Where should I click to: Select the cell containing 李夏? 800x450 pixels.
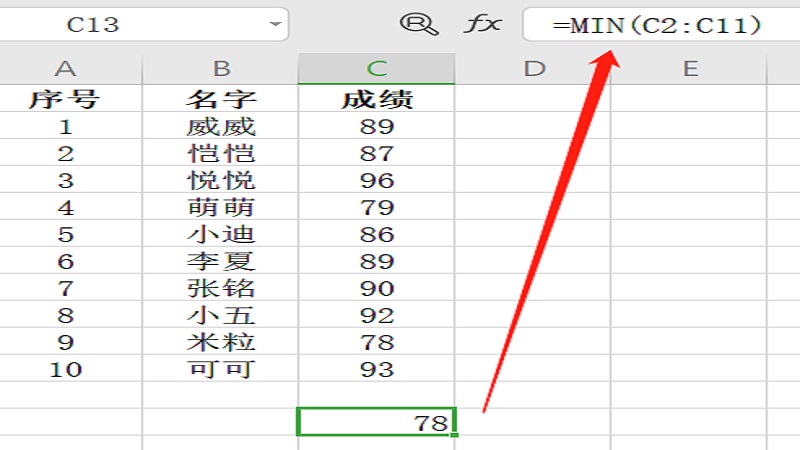(221, 261)
